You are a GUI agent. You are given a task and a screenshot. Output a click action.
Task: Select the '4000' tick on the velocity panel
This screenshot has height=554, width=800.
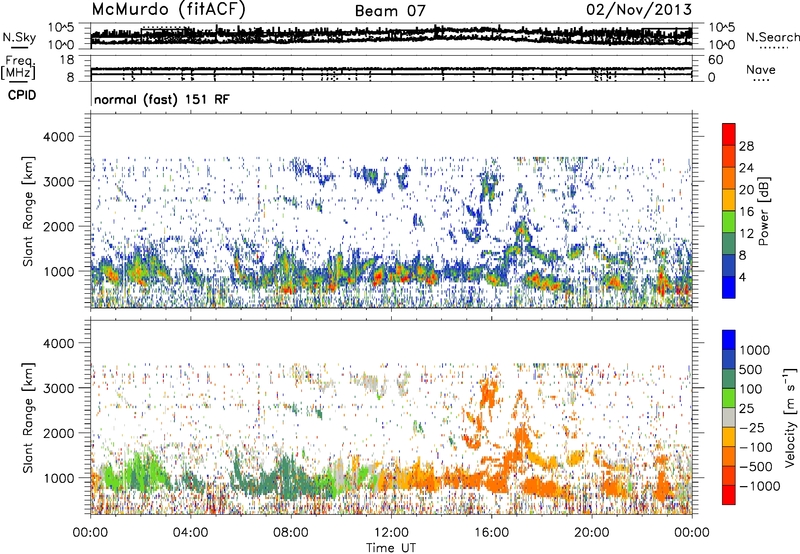[58, 343]
